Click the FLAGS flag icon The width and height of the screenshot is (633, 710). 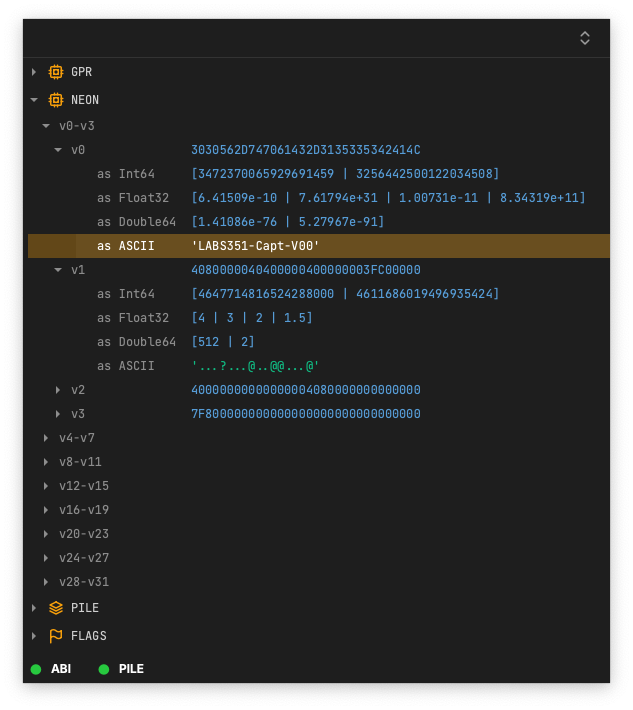56,636
